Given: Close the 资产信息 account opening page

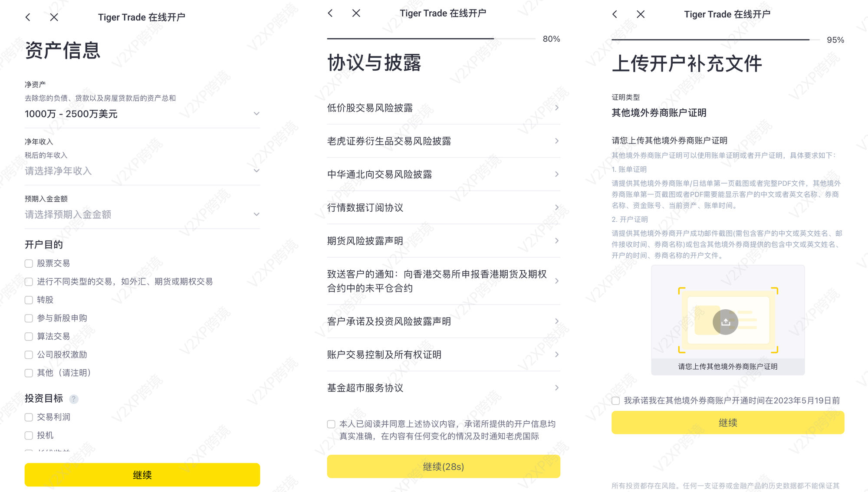Looking at the screenshot, I should pyautogui.click(x=54, y=17).
